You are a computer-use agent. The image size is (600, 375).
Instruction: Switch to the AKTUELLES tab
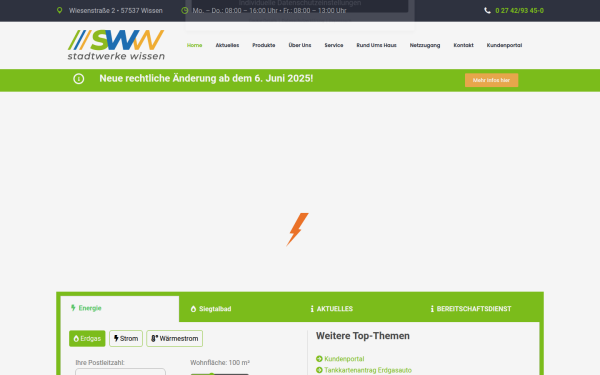coord(331,309)
